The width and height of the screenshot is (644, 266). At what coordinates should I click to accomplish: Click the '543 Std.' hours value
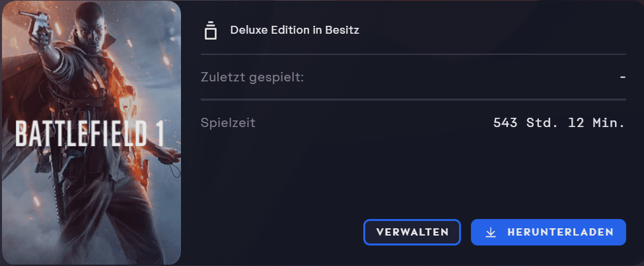(x=523, y=122)
